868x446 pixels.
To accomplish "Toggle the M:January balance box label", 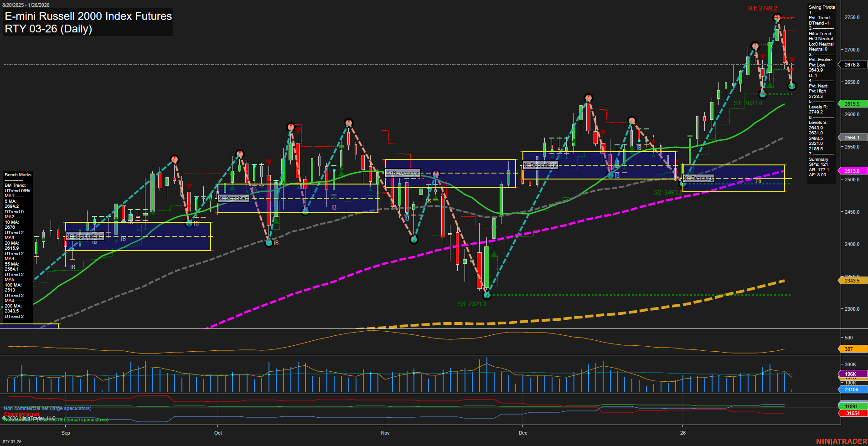I will 699,178.
